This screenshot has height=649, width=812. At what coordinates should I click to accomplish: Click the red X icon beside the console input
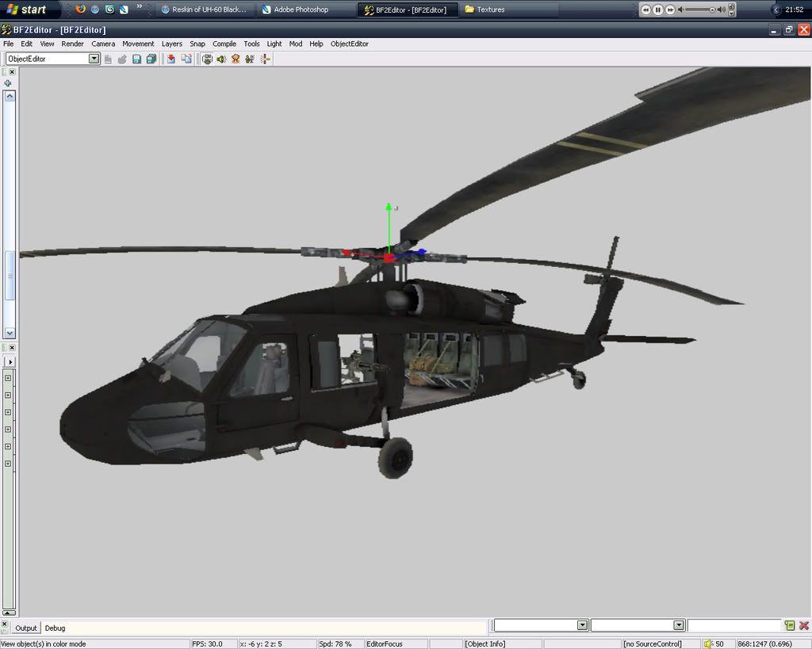[x=803, y=626]
